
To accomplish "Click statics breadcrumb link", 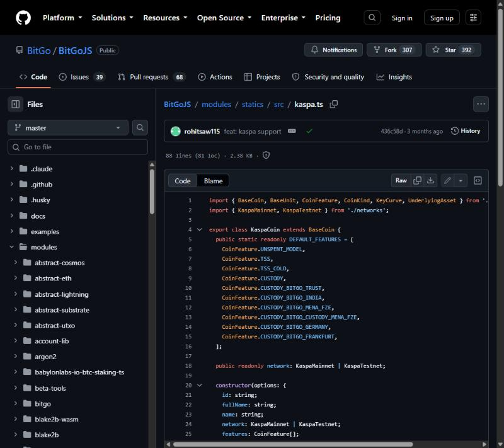I will (253, 105).
